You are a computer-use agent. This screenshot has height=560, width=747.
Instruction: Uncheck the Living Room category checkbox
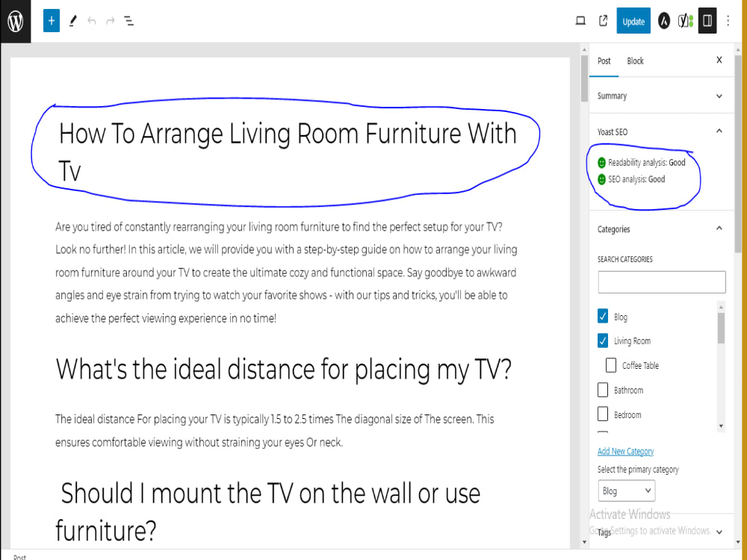[x=603, y=340]
